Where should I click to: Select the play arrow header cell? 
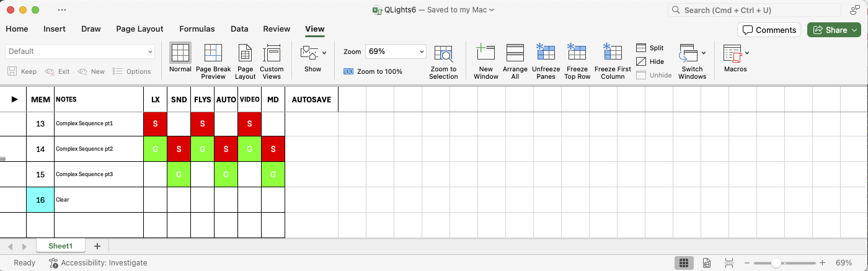tap(13, 99)
